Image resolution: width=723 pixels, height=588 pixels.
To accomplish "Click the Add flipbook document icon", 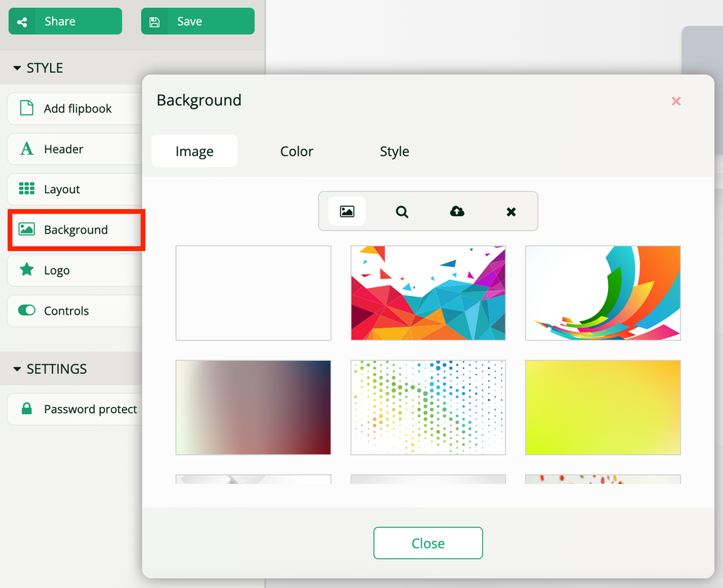I will (x=27, y=108).
